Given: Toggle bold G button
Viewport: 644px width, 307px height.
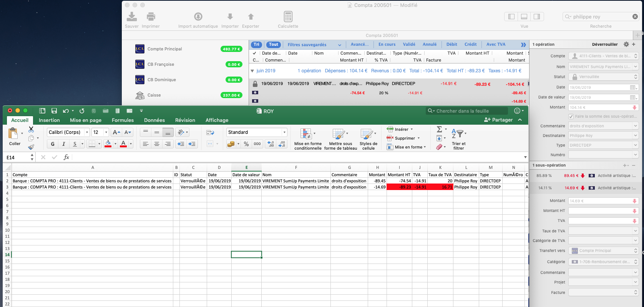Looking at the screenshot, I should 53,144.
